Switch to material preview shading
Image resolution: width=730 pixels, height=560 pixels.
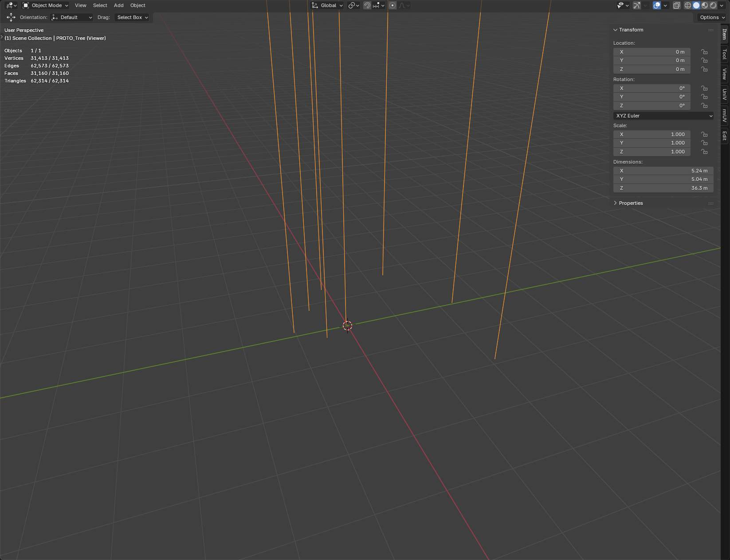[705, 5]
